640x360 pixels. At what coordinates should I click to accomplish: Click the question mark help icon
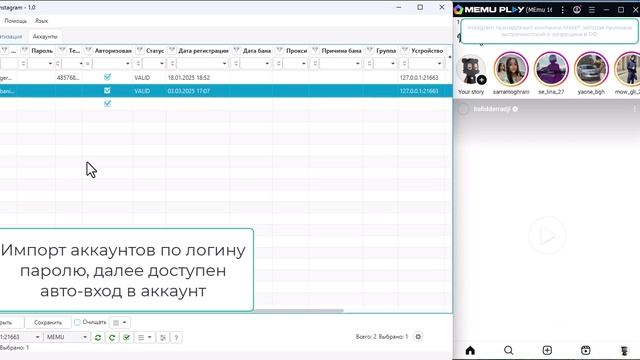pos(176,338)
